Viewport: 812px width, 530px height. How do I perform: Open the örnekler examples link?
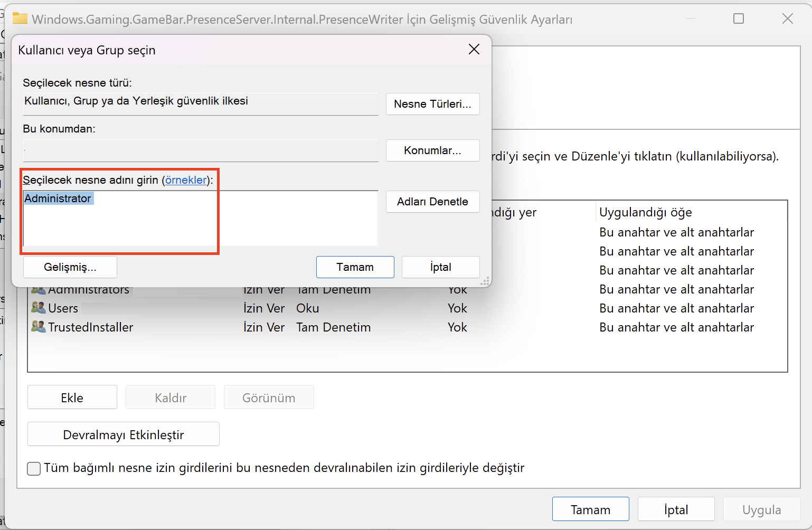click(x=186, y=180)
